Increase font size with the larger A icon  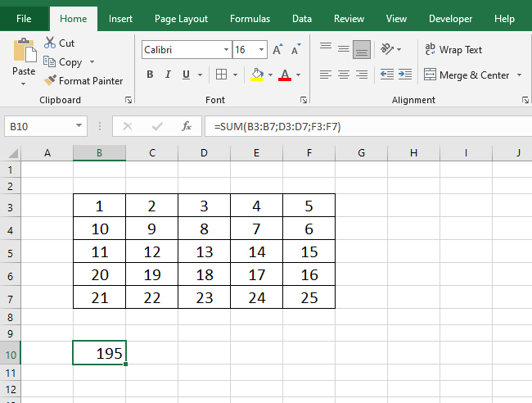(277, 50)
